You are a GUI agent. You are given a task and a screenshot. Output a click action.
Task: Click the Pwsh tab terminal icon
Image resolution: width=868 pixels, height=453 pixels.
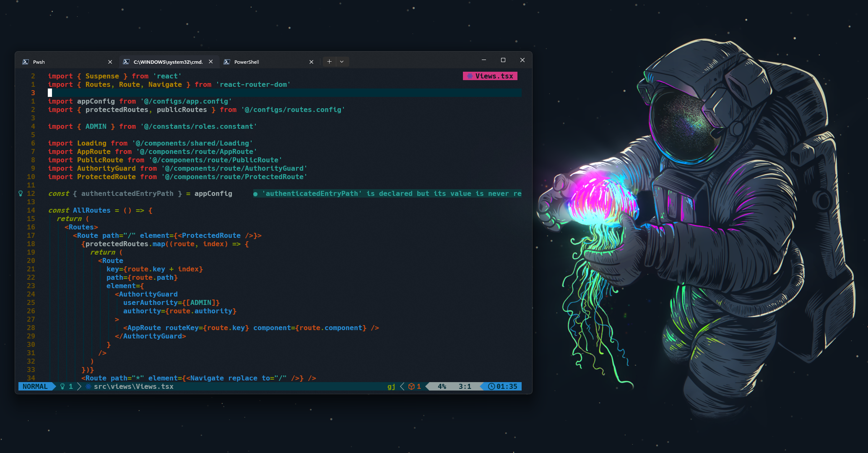coord(26,62)
